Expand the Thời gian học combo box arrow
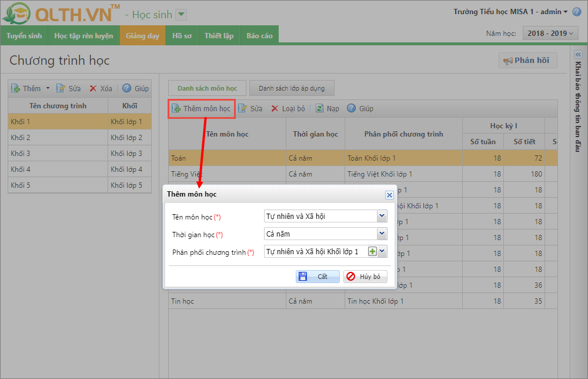Viewport: 588px width, 379px height. pos(382,234)
